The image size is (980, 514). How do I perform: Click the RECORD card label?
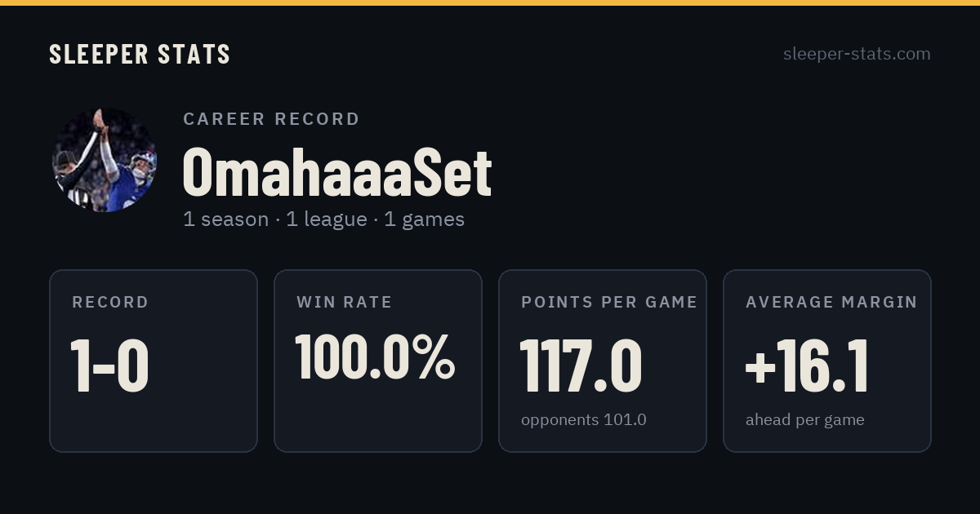pyautogui.click(x=110, y=303)
